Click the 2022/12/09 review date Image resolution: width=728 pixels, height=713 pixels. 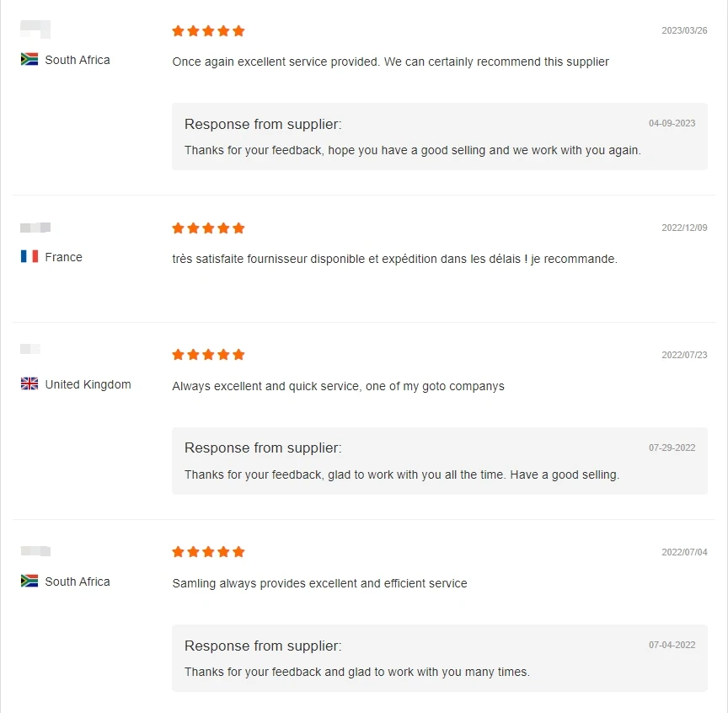click(x=683, y=228)
